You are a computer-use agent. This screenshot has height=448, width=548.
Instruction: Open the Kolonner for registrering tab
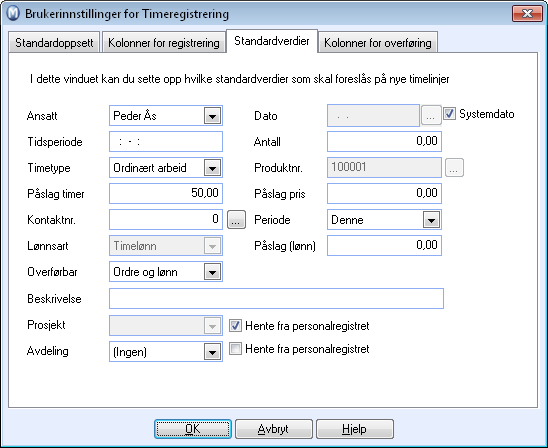(x=164, y=43)
